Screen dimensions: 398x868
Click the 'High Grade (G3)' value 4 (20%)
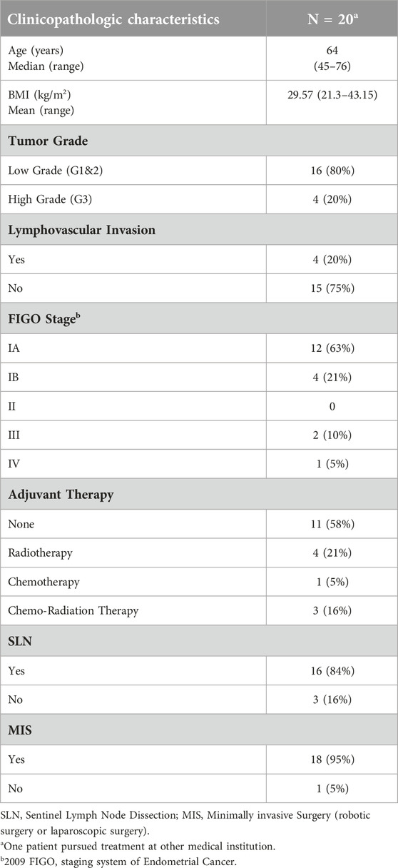[332, 200]
